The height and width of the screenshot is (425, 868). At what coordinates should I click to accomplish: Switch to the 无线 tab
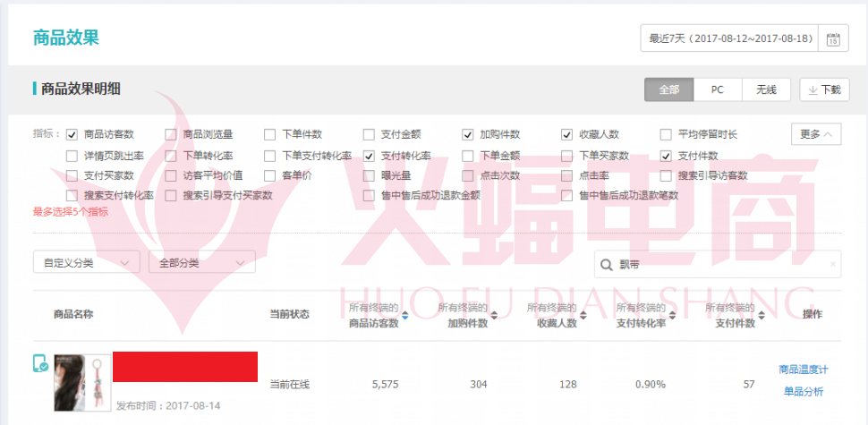pos(766,89)
